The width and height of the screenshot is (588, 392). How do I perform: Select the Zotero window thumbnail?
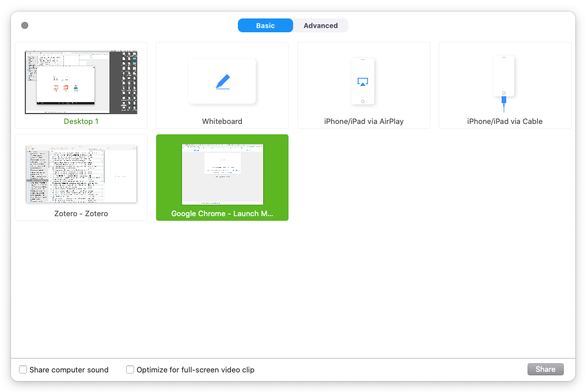click(81, 174)
